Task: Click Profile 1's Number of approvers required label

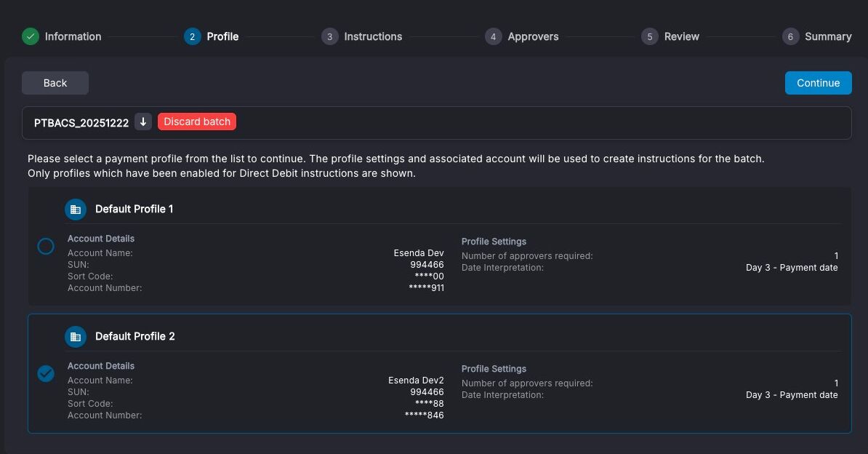Action: click(527, 256)
